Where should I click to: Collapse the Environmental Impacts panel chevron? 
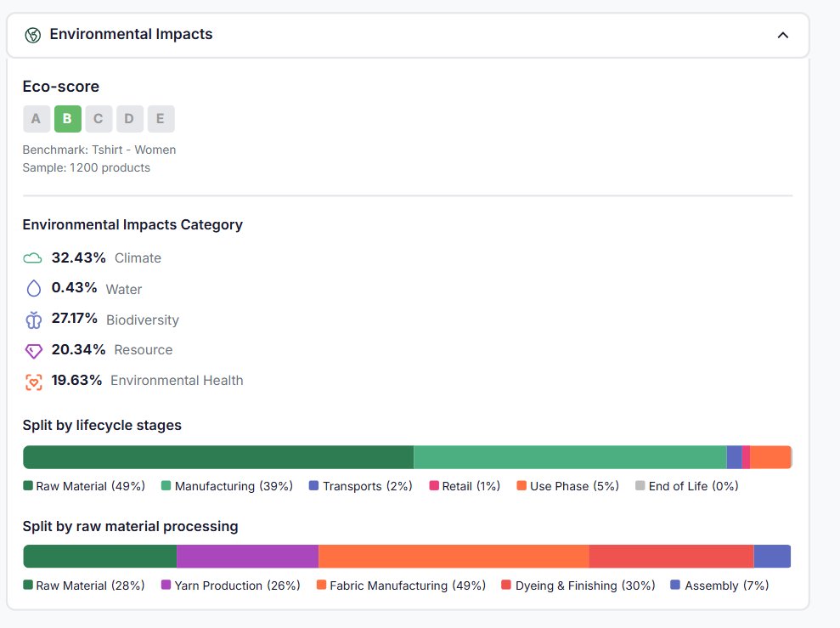tap(782, 35)
